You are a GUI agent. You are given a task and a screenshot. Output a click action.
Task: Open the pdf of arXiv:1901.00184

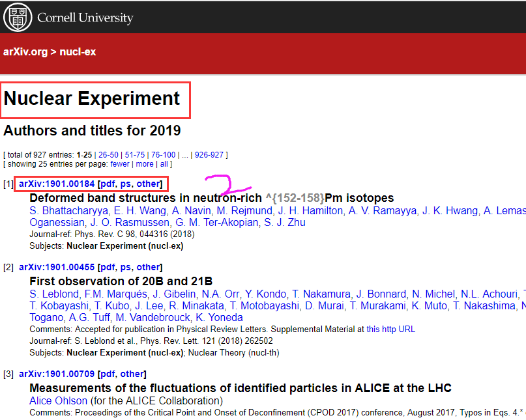(x=107, y=184)
